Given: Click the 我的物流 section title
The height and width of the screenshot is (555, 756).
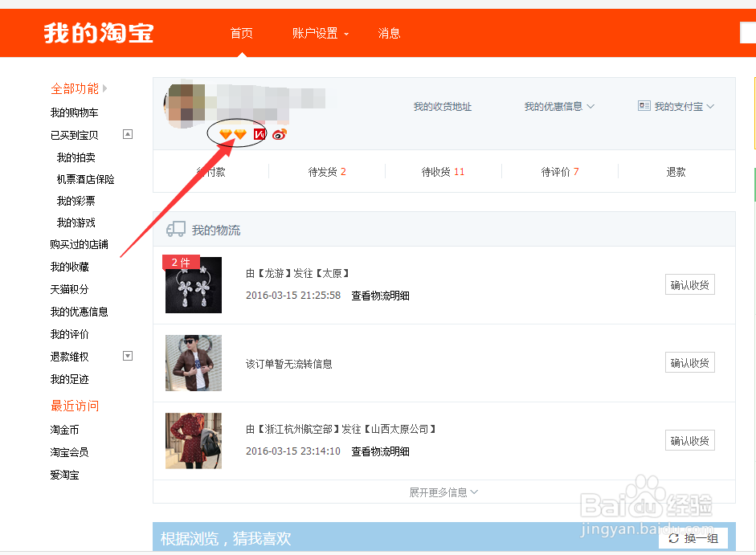Looking at the screenshot, I should (x=216, y=230).
